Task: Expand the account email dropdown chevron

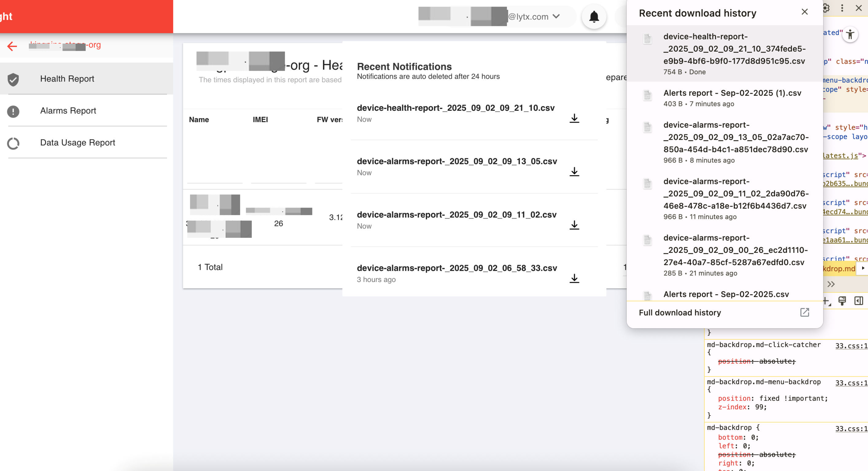Action: tap(556, 16)
